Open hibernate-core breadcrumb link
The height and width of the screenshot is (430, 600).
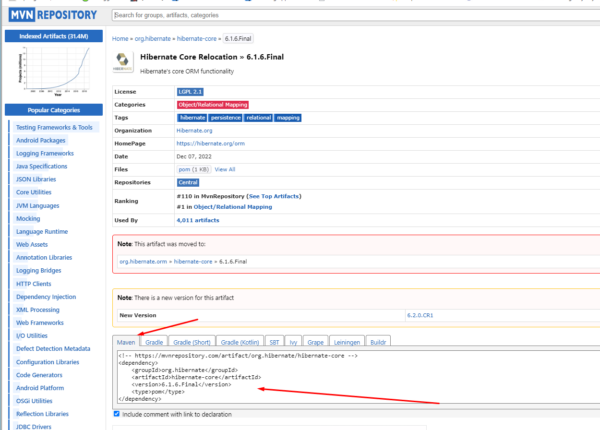pyautogui.click(x=196, y=39)
